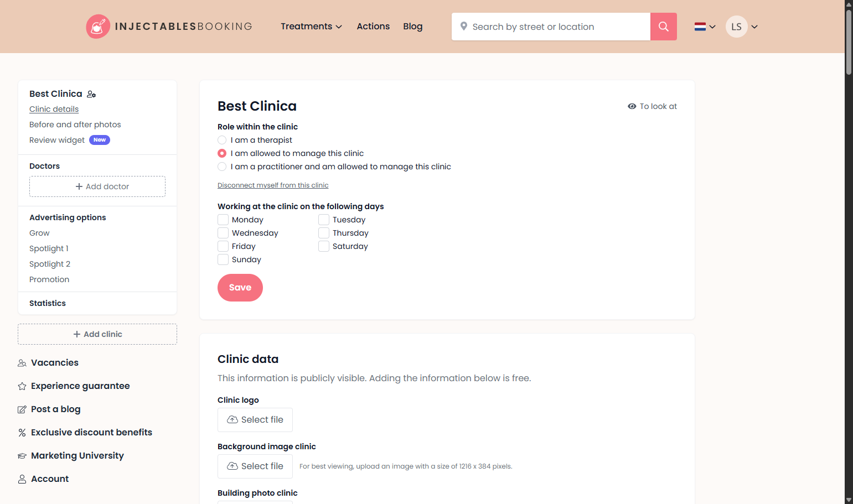Check the Monday checkbox
This screenshot has height=504, width=853.
point(223,220)
